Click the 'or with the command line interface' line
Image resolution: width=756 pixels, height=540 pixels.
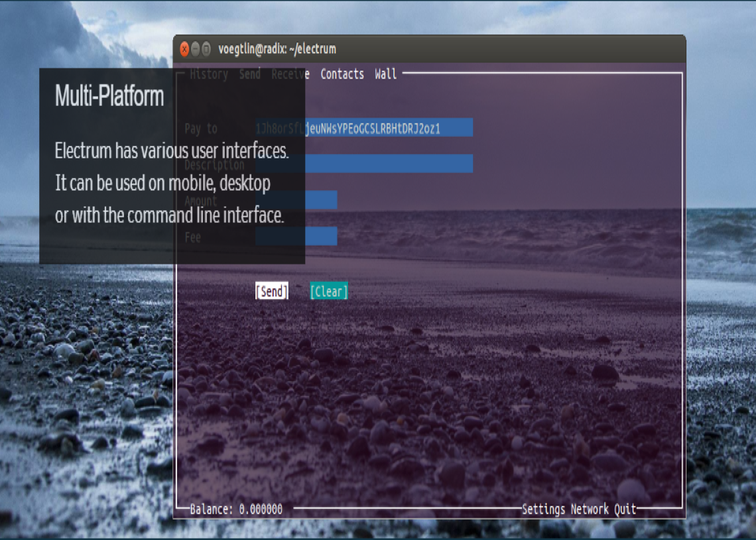pyautogui.click(x=169, y=215)
